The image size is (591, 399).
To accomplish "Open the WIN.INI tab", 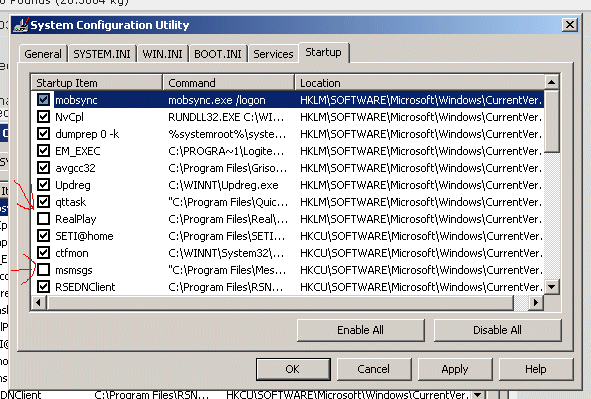I will 162,54.
